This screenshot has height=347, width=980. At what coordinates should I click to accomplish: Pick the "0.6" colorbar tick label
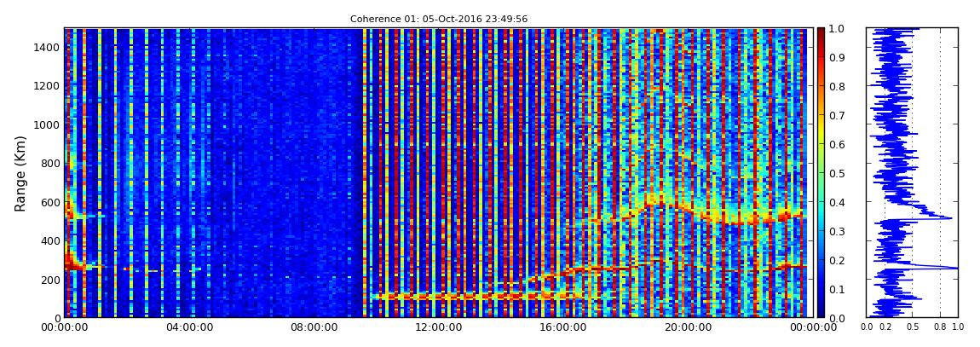click(x=838, y=144)
